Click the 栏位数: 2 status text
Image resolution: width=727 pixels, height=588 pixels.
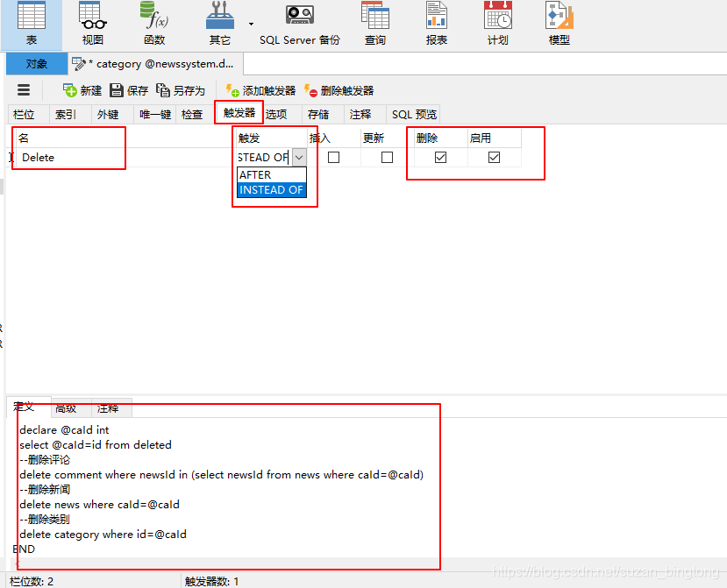(x=32, y=581)
